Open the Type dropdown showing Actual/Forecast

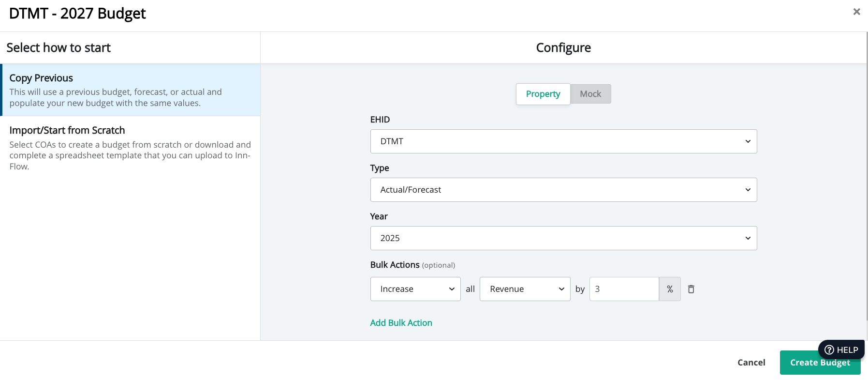pyautogui.click(x=563, y=190)
